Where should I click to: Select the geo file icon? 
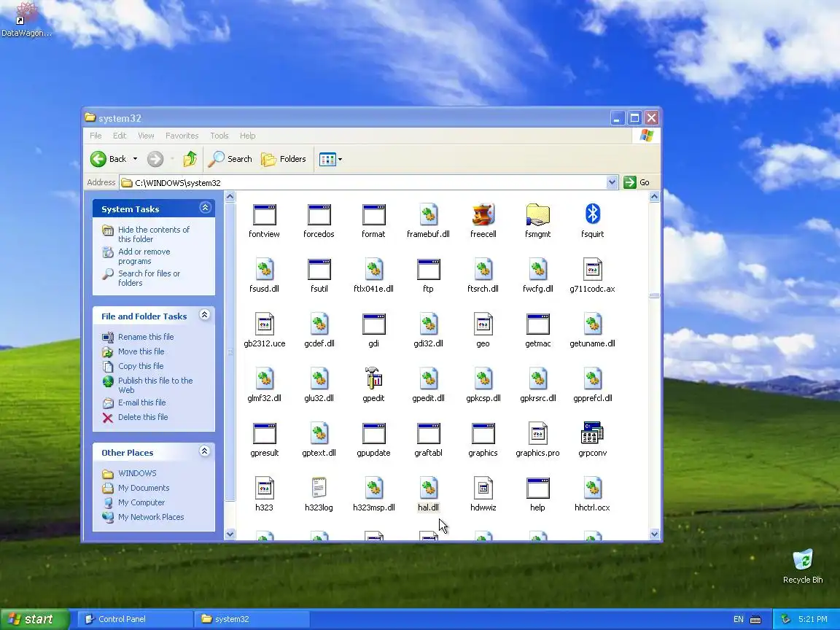(x=483, y=324)
